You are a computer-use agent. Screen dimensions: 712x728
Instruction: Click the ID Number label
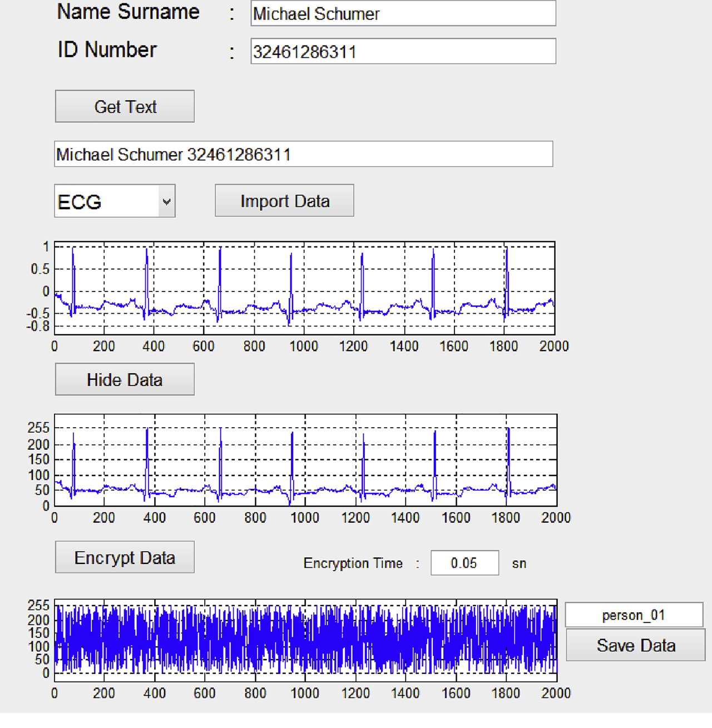click(106, 49)
